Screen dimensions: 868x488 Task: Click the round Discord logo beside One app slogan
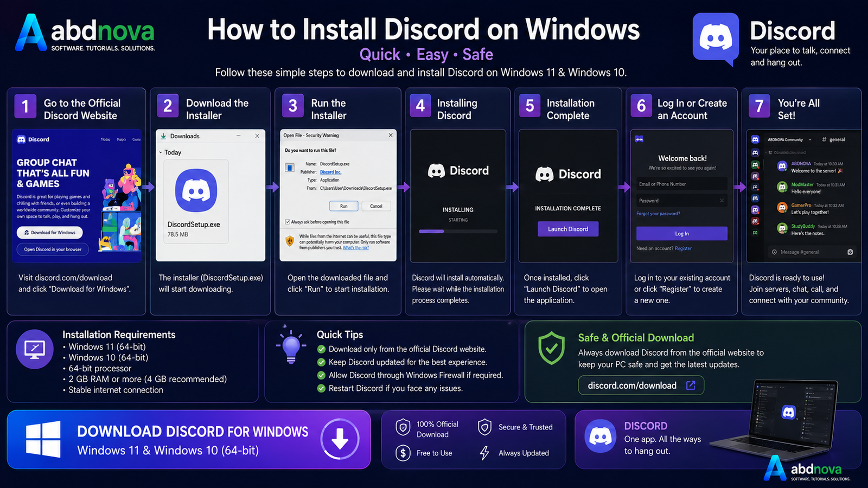click(x=601, y=436)
